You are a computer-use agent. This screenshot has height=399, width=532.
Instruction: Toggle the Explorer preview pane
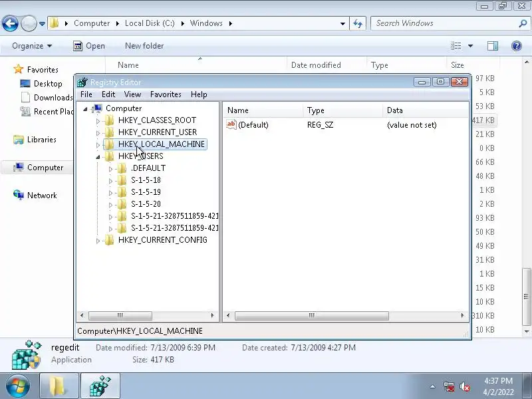coord(492,46)
